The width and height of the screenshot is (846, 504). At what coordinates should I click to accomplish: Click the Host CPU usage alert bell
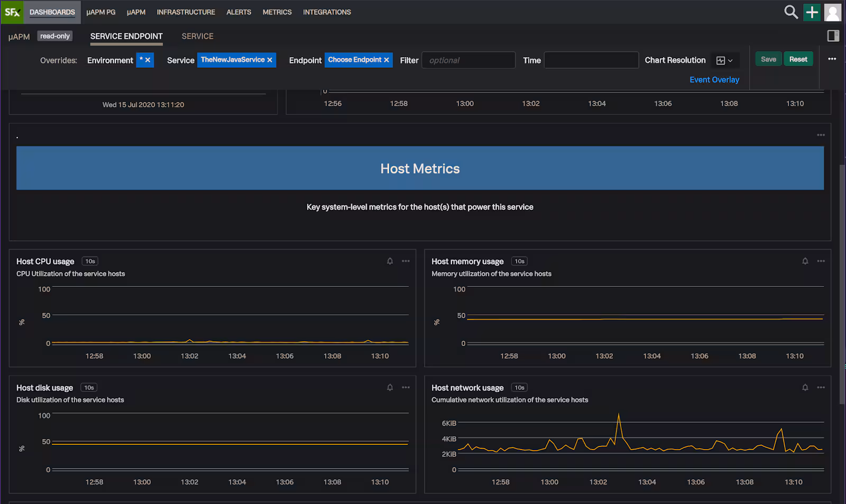coord(390,261)
